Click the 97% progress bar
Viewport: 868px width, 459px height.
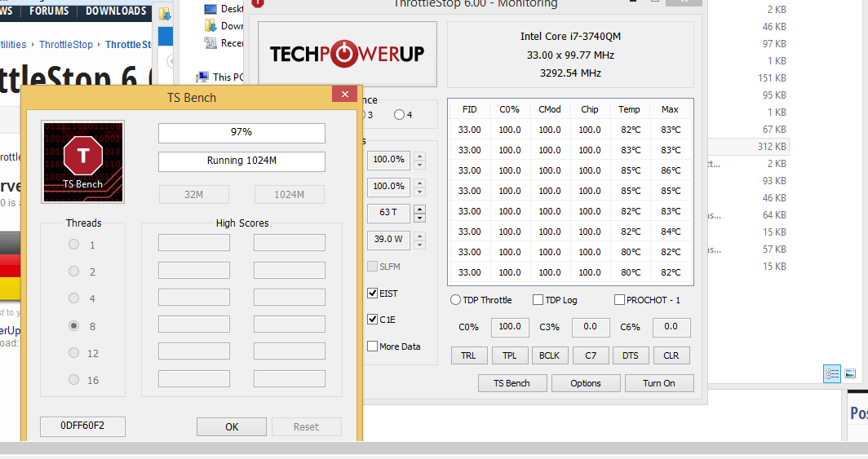click(x=241, y=133)
